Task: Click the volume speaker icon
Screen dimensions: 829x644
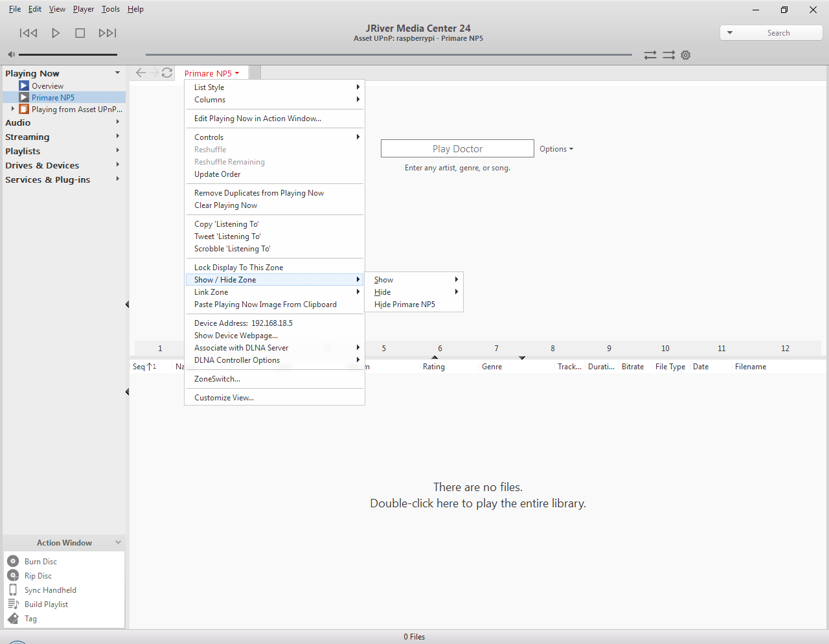Action: click(11, 54)
